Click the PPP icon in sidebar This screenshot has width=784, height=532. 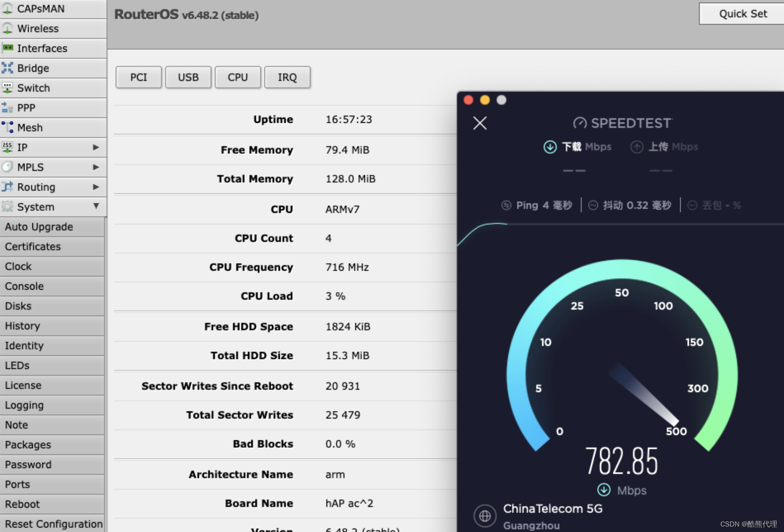[x=7, y=107]
